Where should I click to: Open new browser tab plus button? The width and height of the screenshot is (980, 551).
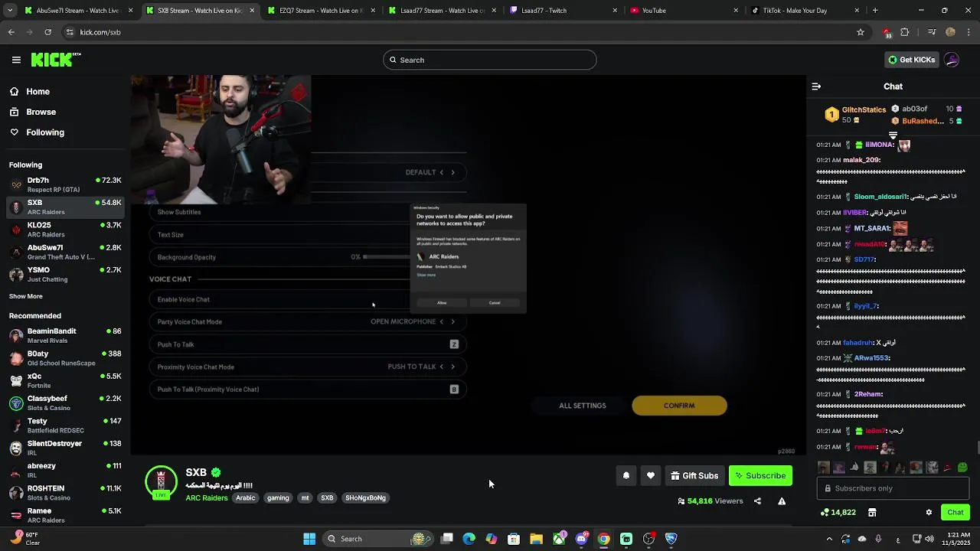875,11
